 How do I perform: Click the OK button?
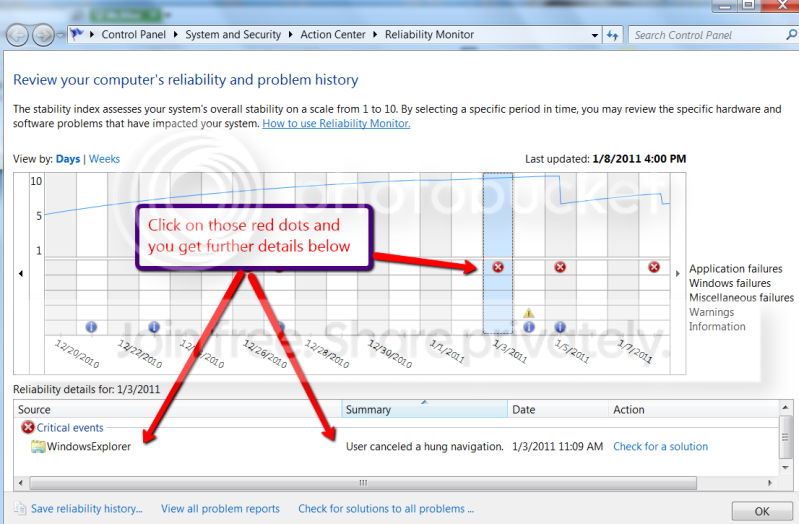point(762,511)
